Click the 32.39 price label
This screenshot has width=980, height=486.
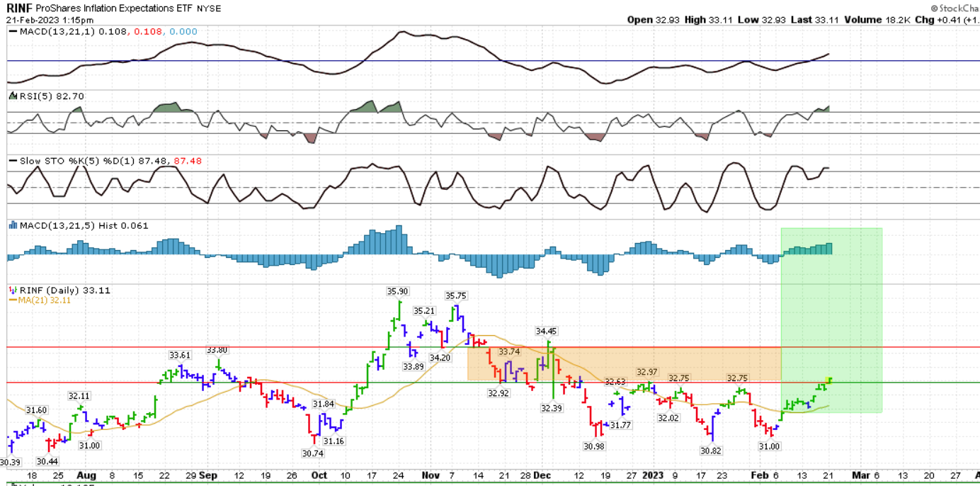pyautogui.click(x=552, y=408)
